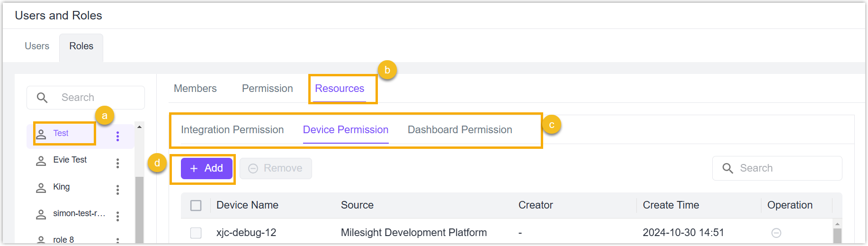Click the Operation column header
Viewport: 868px width, 246px height.
(x=790, y=205)
